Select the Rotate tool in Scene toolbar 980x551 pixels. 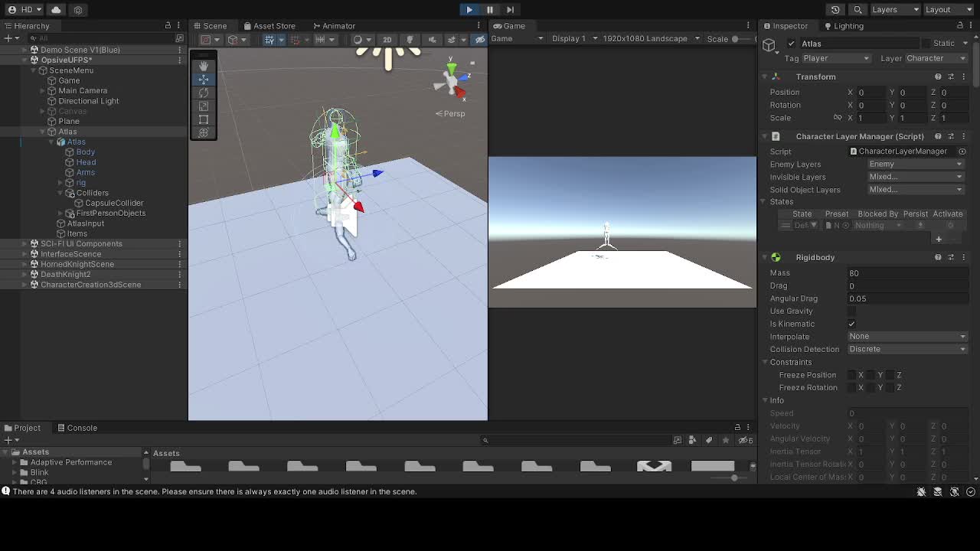(x=204, y=93)
